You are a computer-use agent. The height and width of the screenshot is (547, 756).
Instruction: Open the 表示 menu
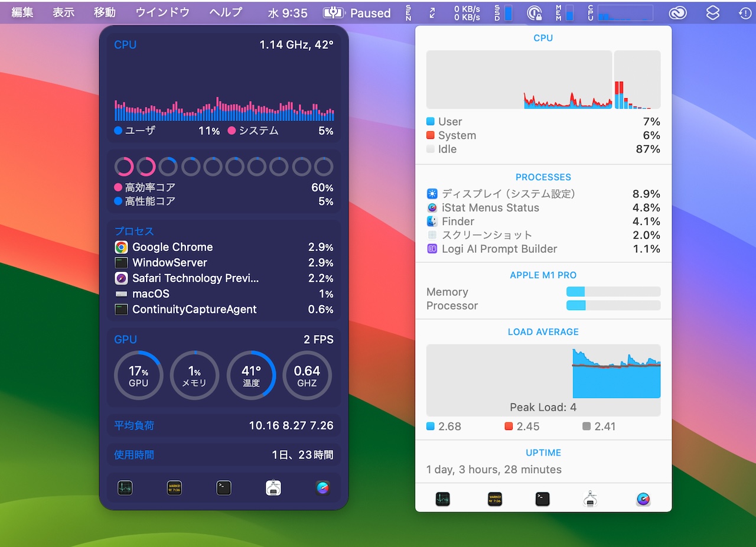64,12
